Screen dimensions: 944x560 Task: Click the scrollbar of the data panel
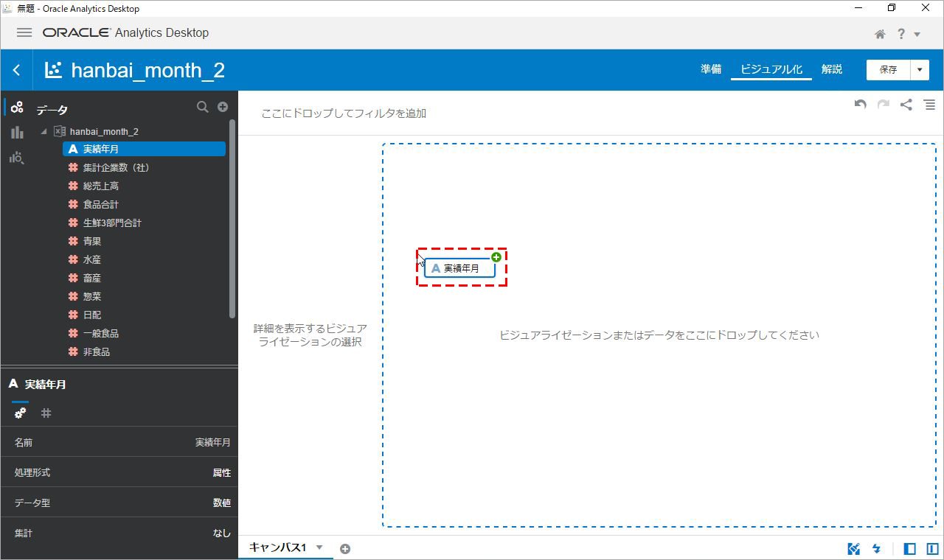233,217
